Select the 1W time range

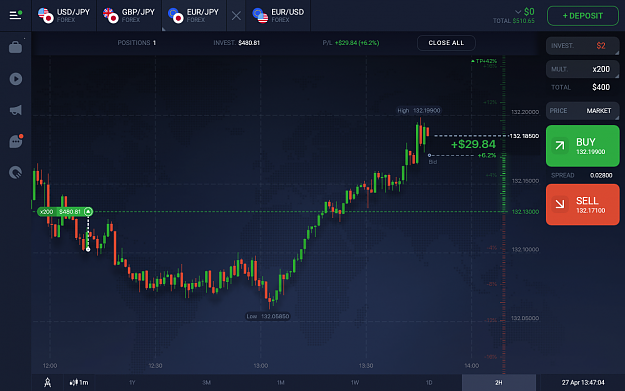pyautogui.click(x=355, y=382)
